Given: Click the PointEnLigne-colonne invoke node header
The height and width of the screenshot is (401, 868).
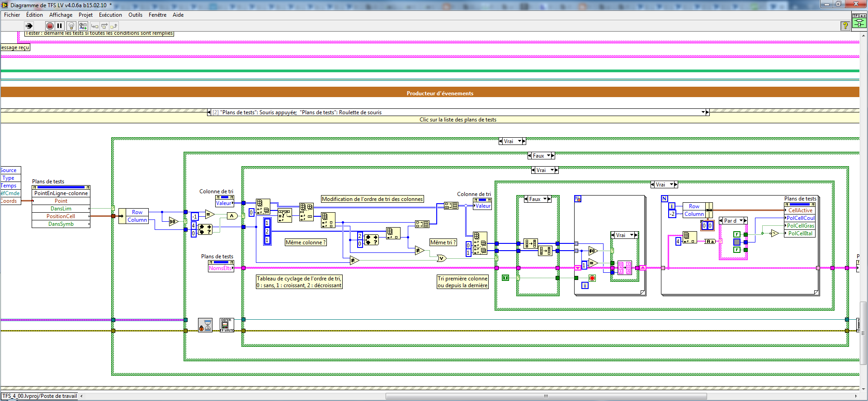Looking at the screenshot, I should 61,193.
